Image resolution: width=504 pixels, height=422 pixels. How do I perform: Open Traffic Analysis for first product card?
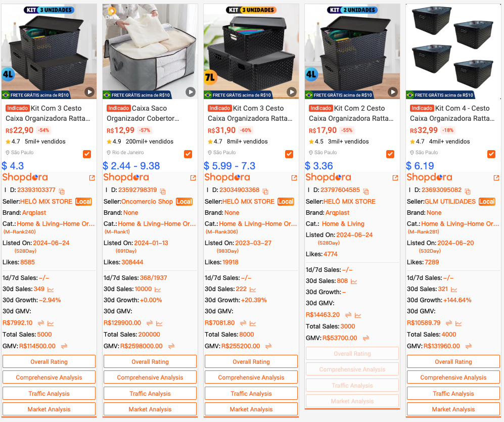pyautogui.click(x=49, y=393)
